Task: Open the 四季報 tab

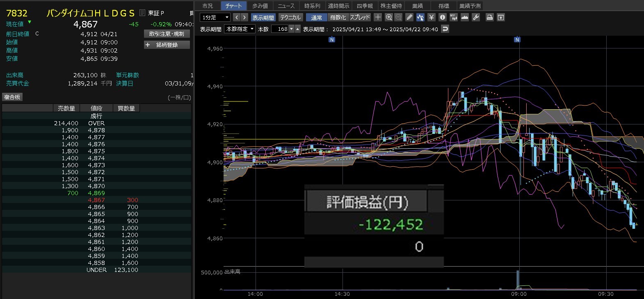Action: [365, 6]
